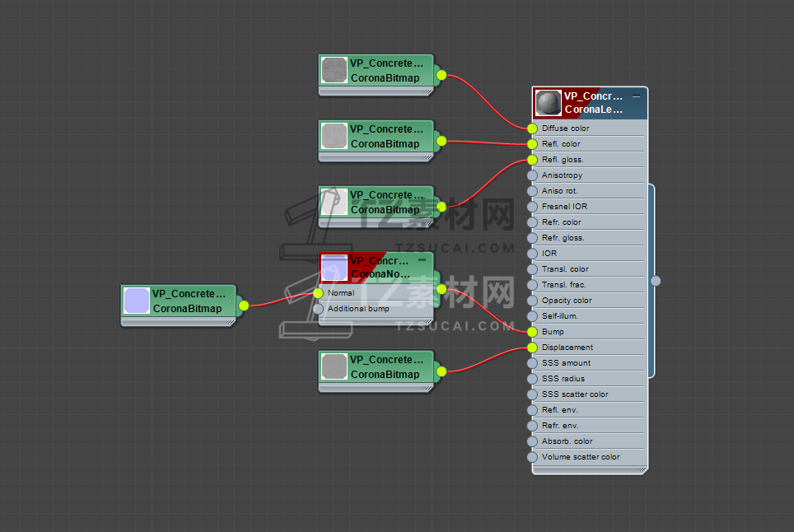794x532 pixels.
Task: Click the Absorb. color input socket
Action: click(532, 441)
